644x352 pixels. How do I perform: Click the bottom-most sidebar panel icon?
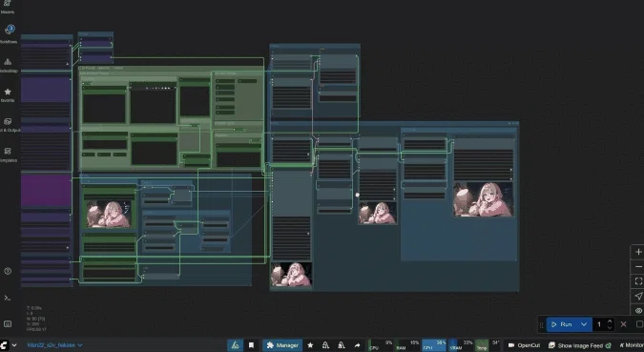(x=8, y=324)
